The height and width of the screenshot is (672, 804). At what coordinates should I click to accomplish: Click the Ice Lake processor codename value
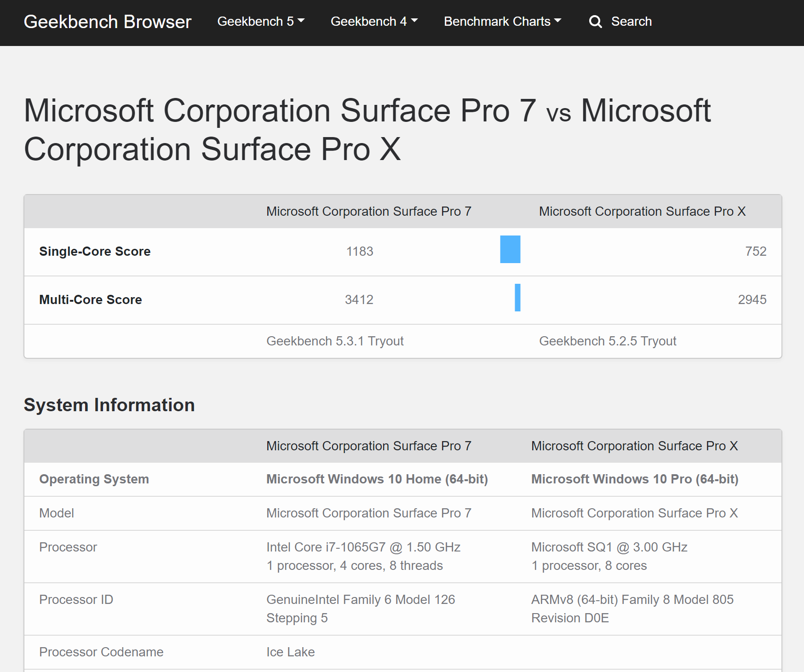coord(290,652)
